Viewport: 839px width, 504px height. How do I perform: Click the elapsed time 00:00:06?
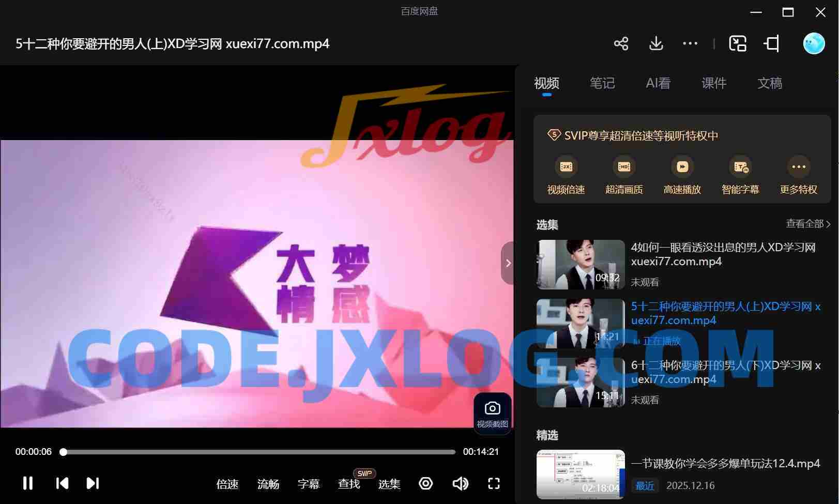34,452
